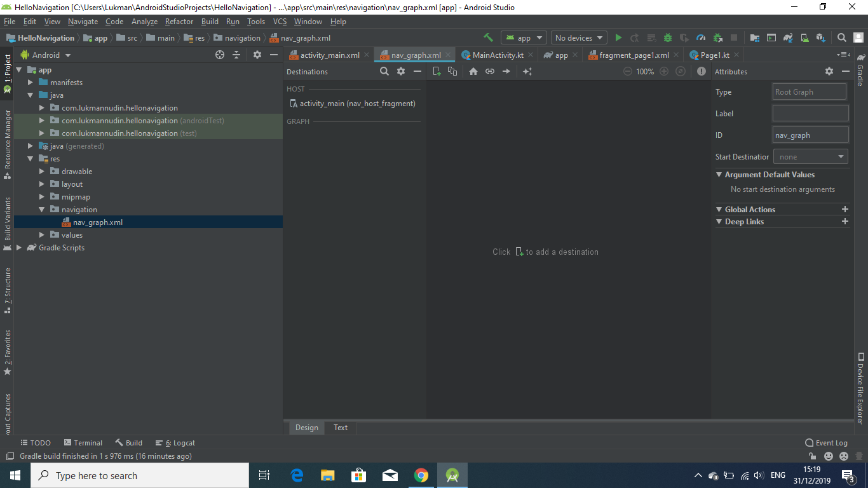Click the New Destination icon in navigation editor
Viewport: 868px width, 488px height.
[x=437, y=71]
